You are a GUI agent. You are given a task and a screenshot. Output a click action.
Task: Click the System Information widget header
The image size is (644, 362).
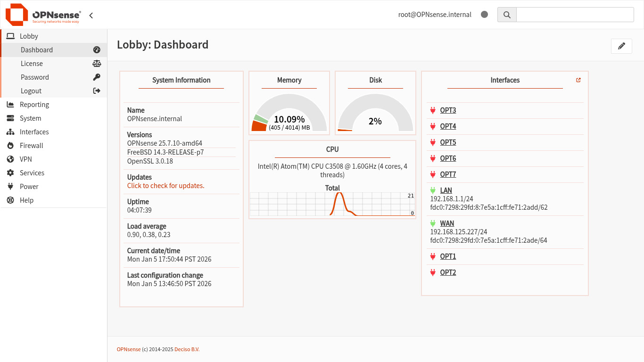click(182, 80)
